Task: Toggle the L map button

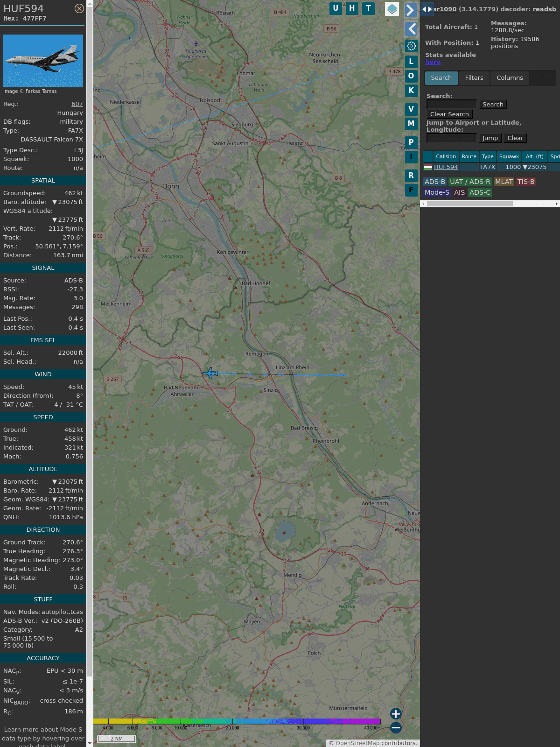Action: tap(411, 61)
